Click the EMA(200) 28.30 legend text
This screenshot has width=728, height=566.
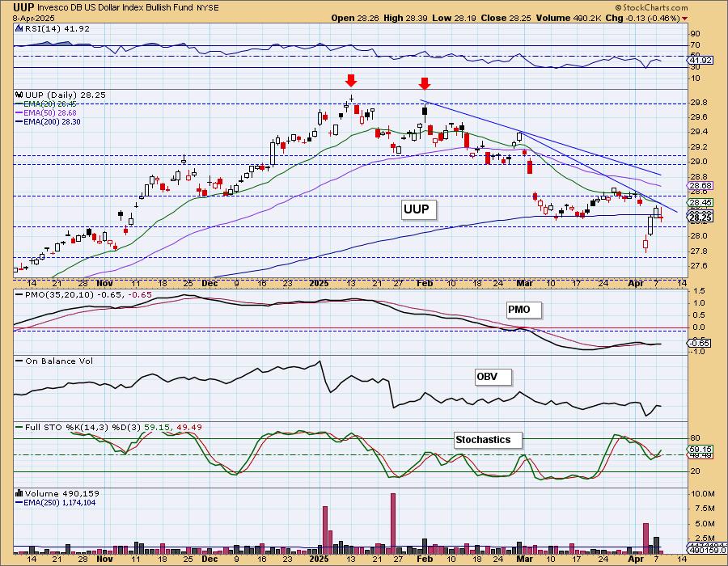pyautogui.click(x=52, y=121)
